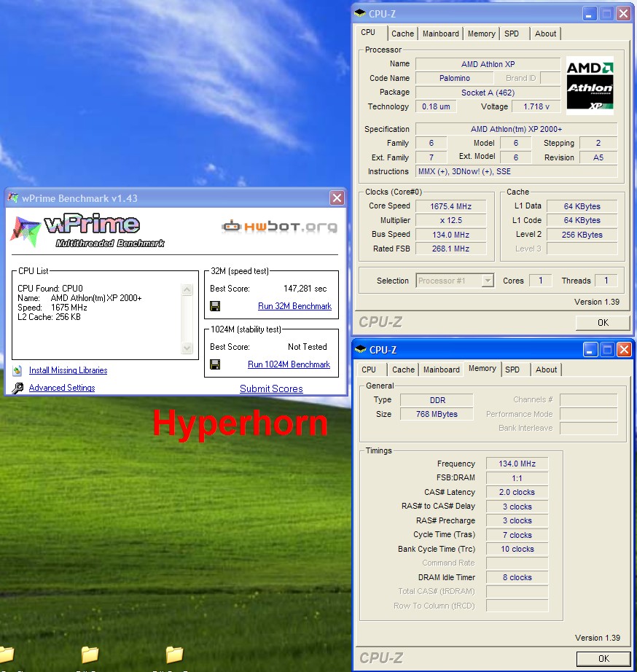Minimize the bottom CPU-Z window
The height and width of the screenshot is (672, 637).
pos(590,350)
